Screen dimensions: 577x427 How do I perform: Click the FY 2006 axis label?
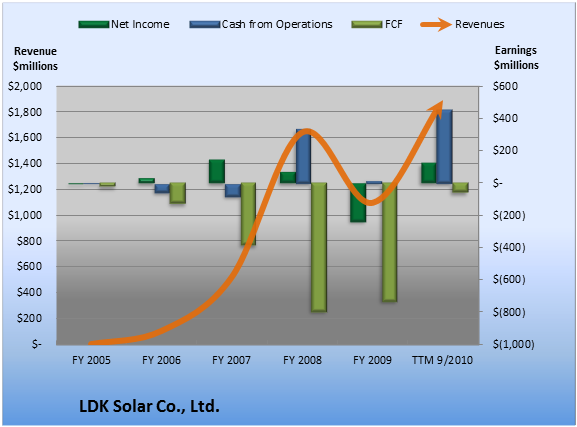coord(162,360)
